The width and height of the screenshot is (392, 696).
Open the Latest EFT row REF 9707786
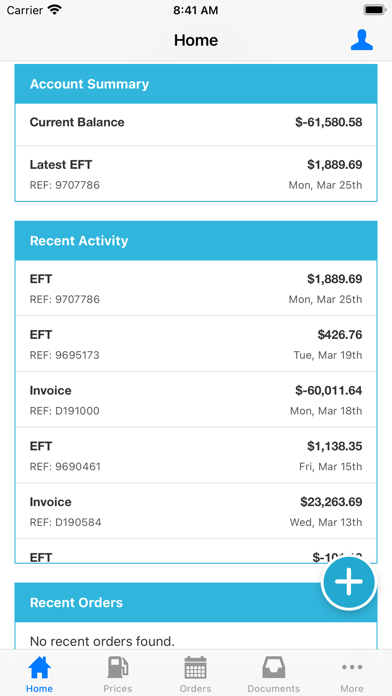pos(196,174)
